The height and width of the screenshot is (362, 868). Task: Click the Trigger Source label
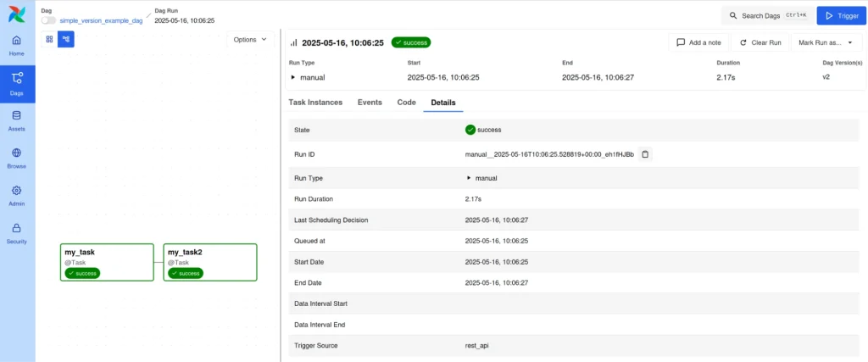[316, 345]
